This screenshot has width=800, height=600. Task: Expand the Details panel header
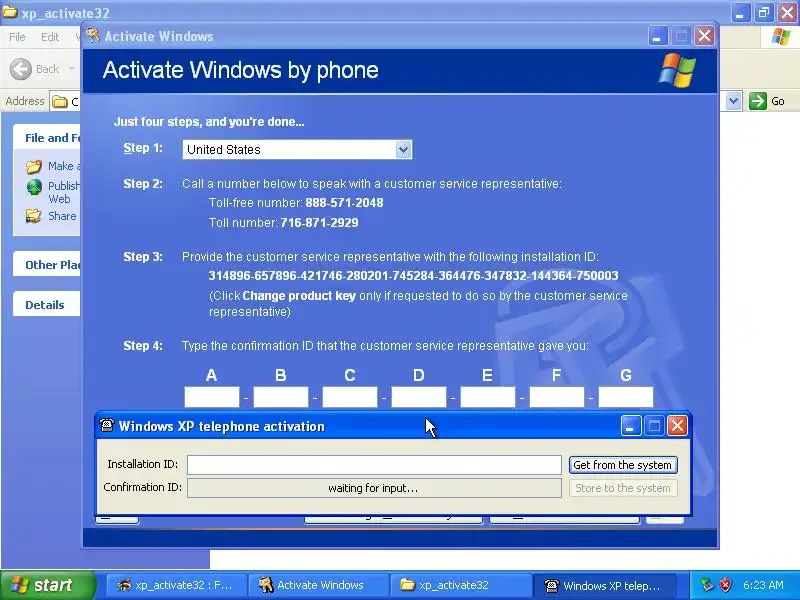[46, 305]
